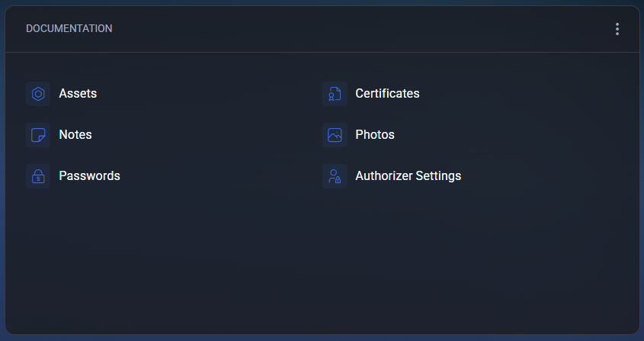
Task: Click the sticky note Notes icon
Action: (x=38, y=135)
